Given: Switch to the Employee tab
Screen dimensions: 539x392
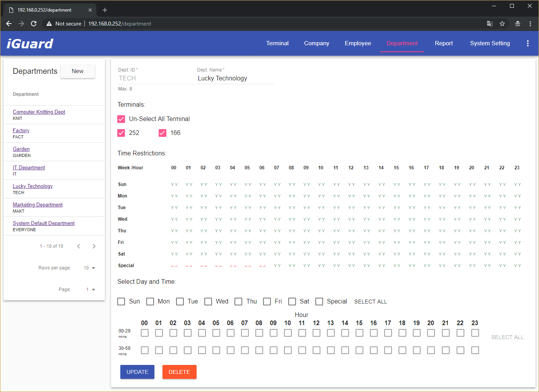Looking at the screenshot, I should [358, 43].
